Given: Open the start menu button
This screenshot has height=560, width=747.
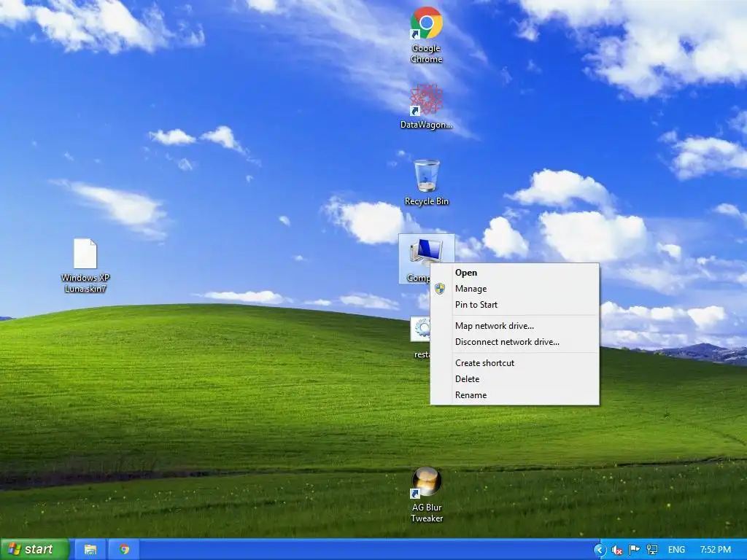Looking at the screenshot, I should (x=34, y=550).
